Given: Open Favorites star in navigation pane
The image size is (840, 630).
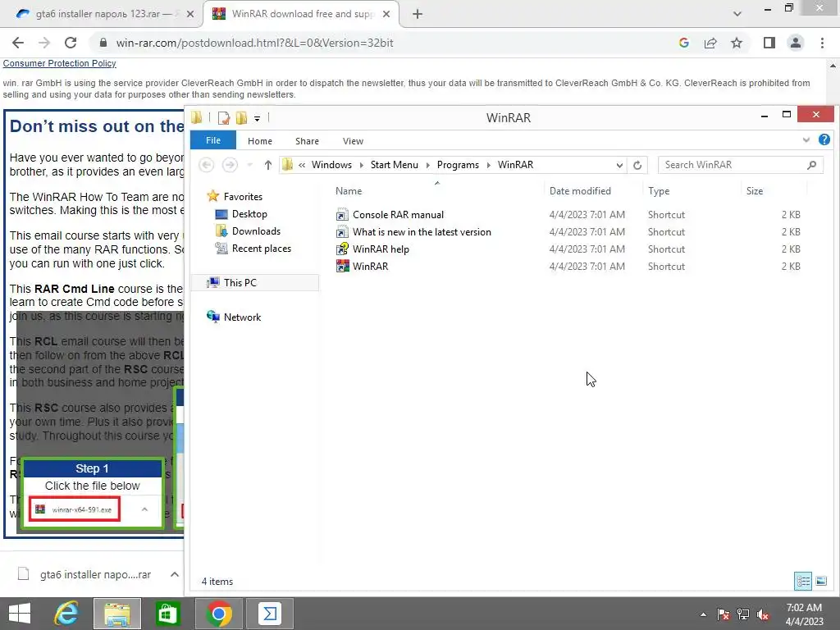Looking at the screenshot, I should (x=212, y=197).
